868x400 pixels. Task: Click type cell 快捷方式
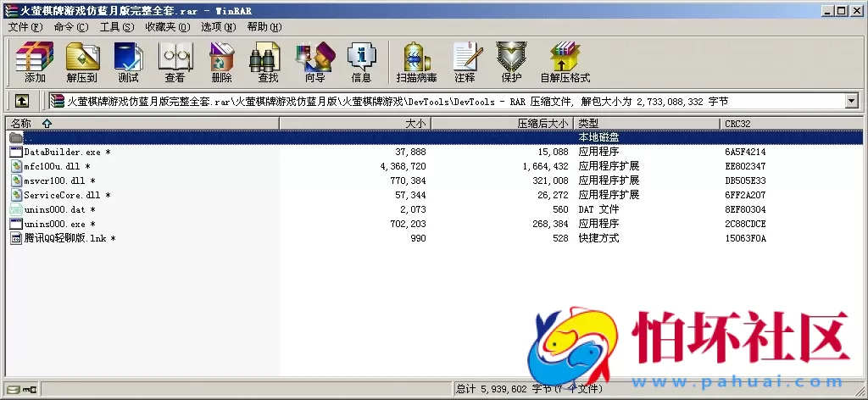point(598,238)
